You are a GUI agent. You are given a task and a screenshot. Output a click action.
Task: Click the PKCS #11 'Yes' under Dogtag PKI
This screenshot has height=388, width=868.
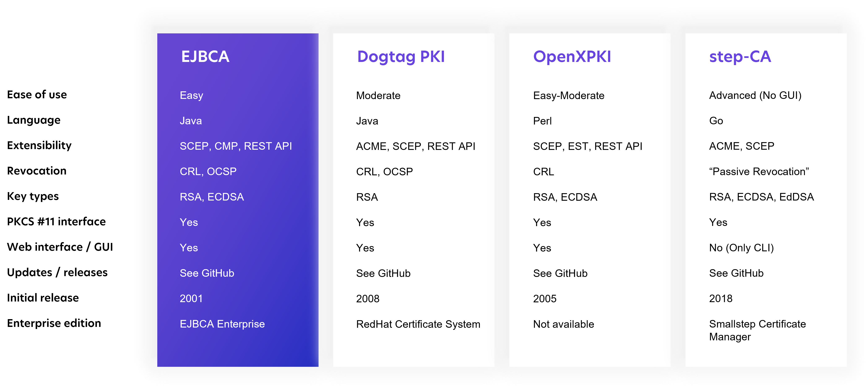365,222
